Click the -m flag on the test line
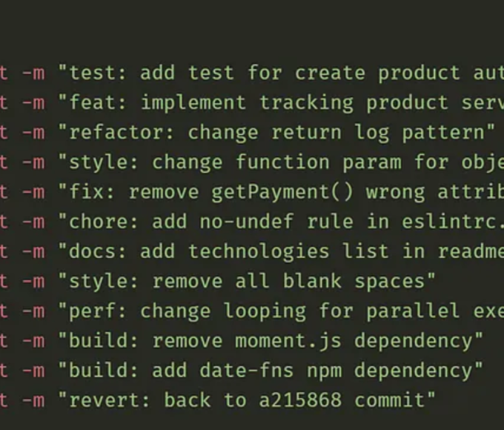 click(x=33, y=73)
